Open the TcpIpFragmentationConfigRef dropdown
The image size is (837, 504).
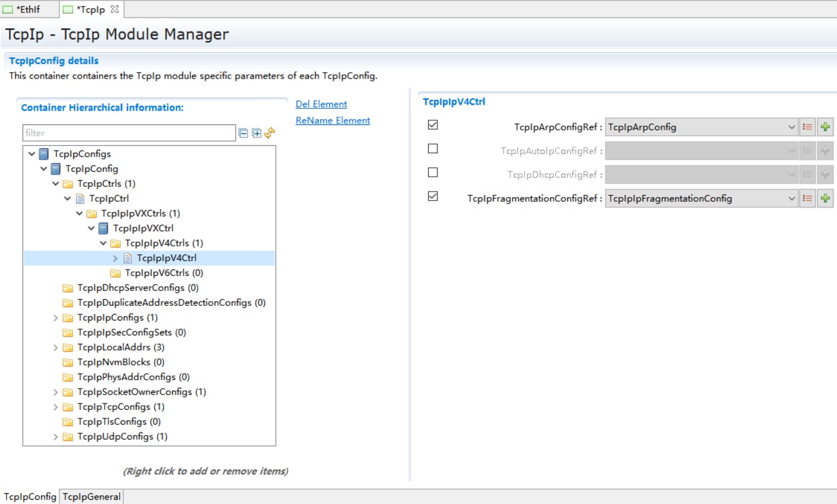click(791, 198)
